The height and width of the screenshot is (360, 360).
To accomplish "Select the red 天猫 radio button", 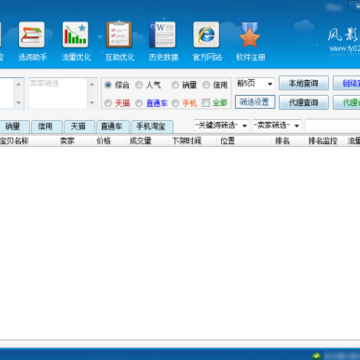I will (x=108, y=103).
